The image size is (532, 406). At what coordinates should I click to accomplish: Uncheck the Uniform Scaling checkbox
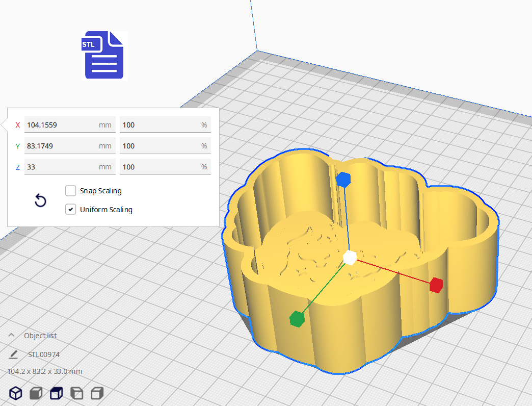tap(71, 209)
